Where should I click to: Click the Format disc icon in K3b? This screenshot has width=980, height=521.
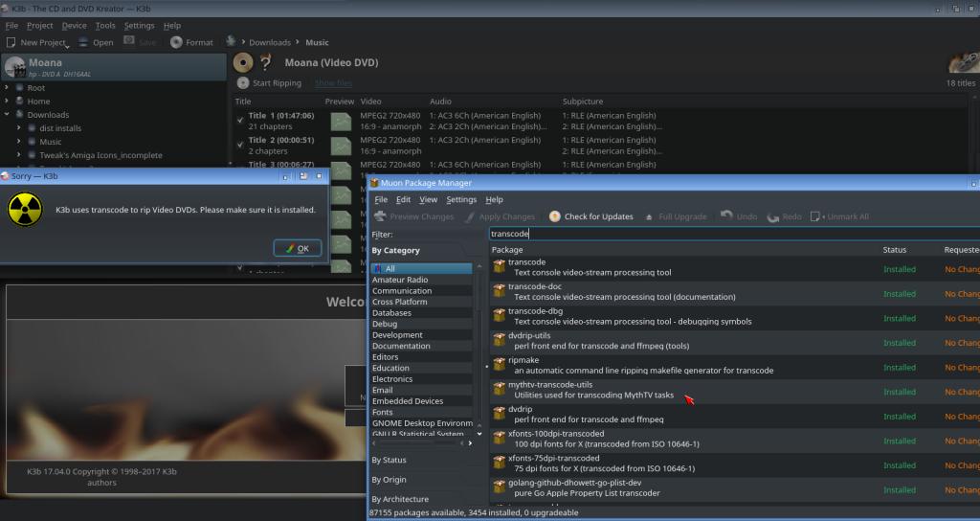pyautogui.click(x=176, y=42)
